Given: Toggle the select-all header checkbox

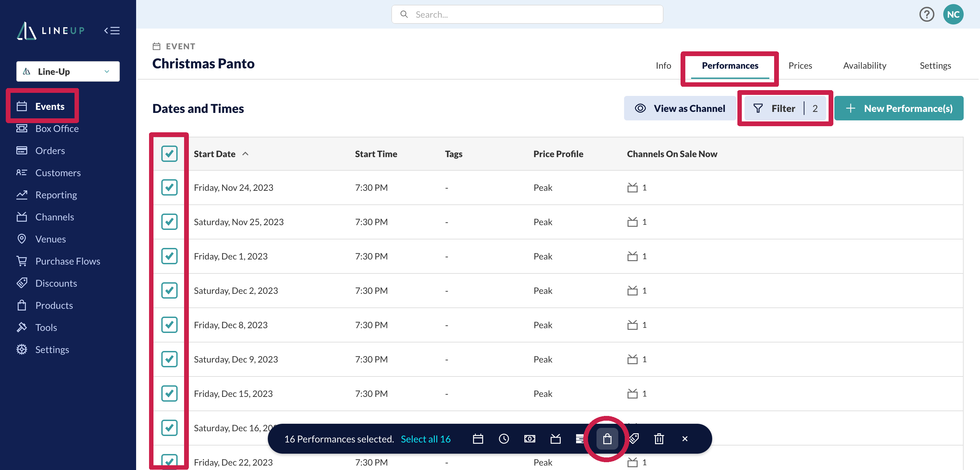Looking at the screenshot, I should [169, 154].
